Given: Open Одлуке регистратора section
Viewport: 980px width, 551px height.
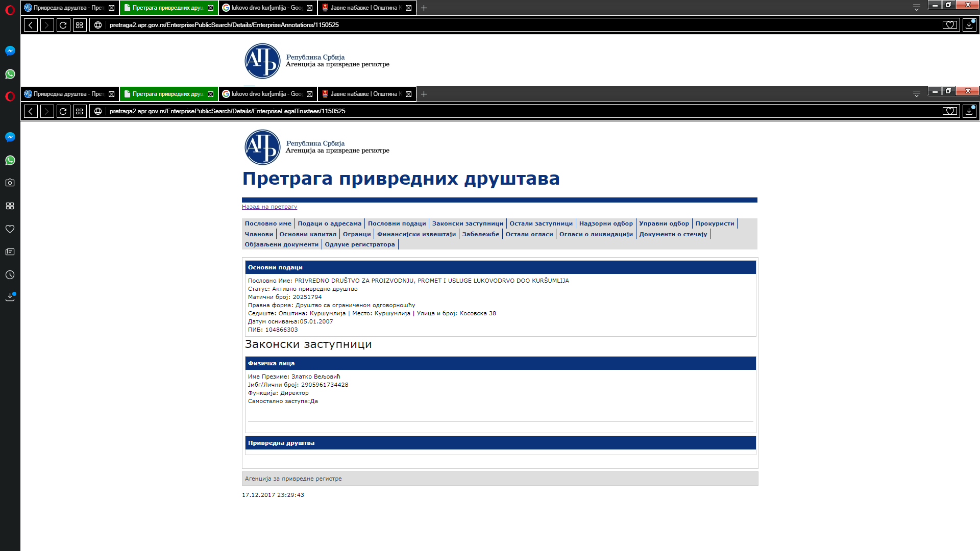Looking at the screenshot, I should [360, 244].
